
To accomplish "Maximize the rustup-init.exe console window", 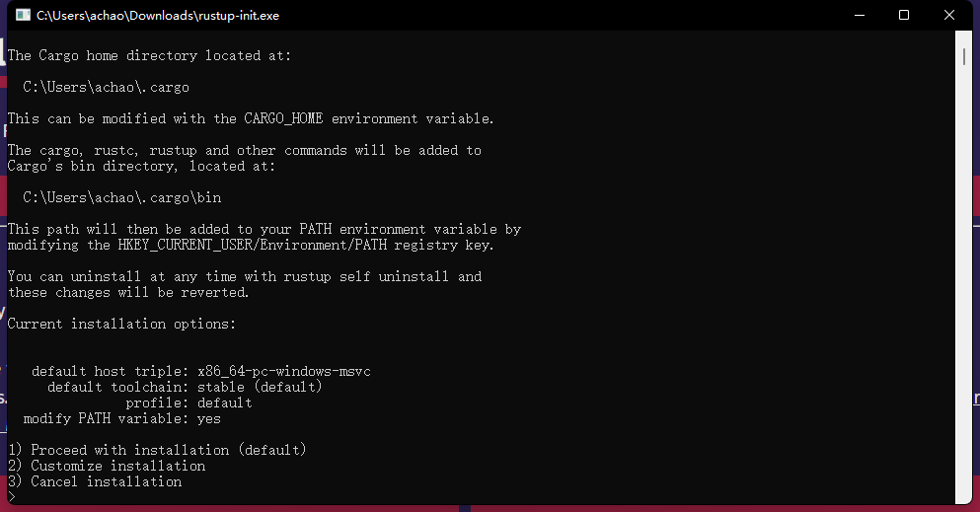I will pos(904,16).
